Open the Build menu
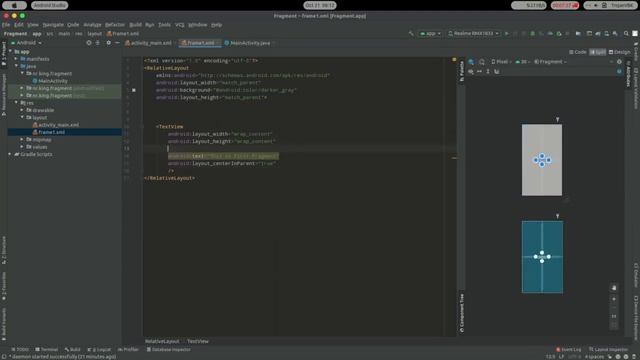640x360 pixels. tap(135, 25)
